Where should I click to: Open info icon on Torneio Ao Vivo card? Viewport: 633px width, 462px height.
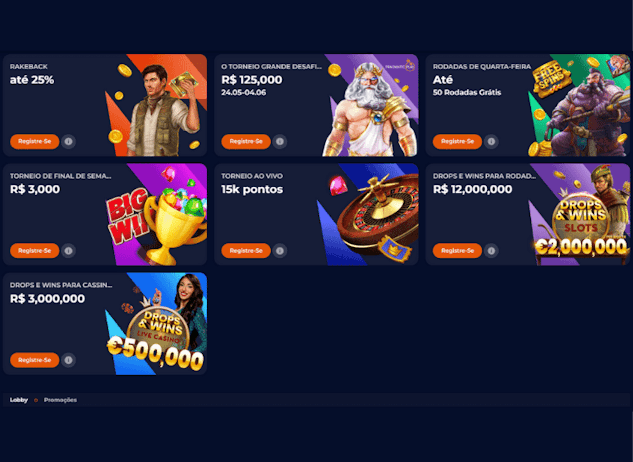(x=280, y=251)
